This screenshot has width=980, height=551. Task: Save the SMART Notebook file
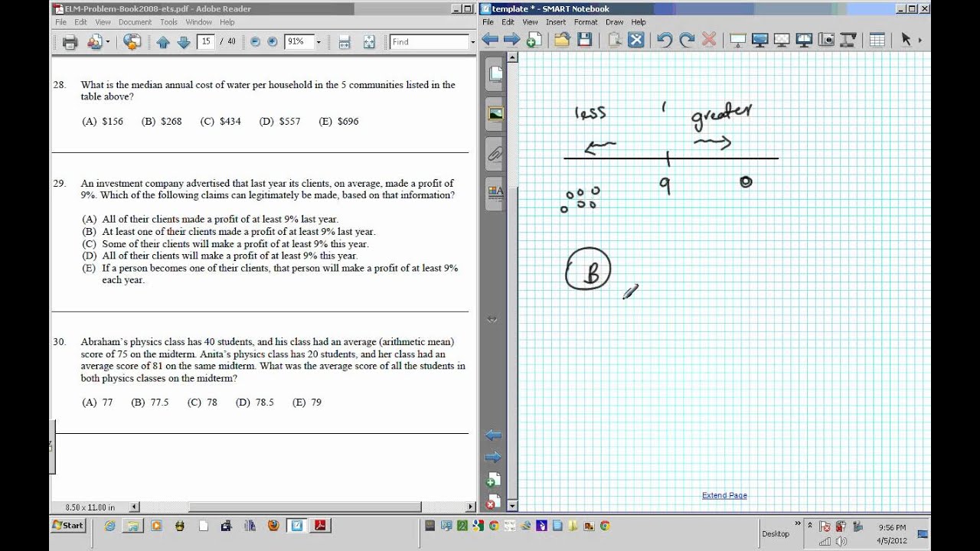pyautogui.click(x=584, y=40)
